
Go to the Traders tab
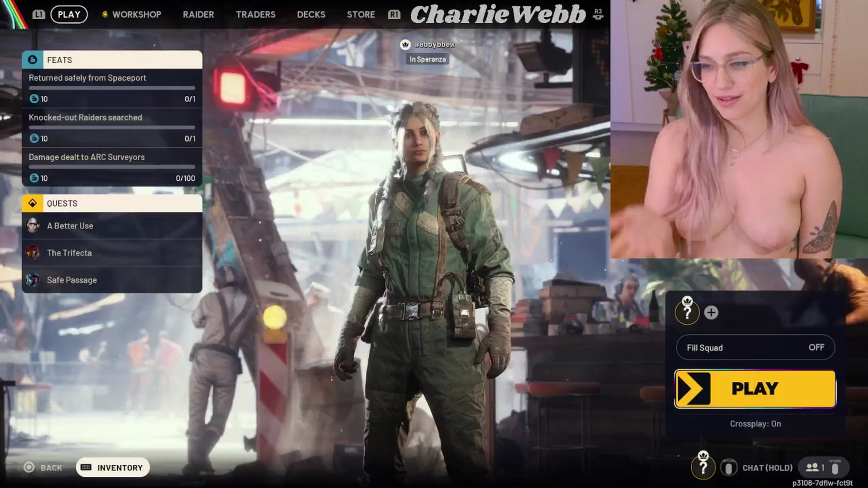255,14
